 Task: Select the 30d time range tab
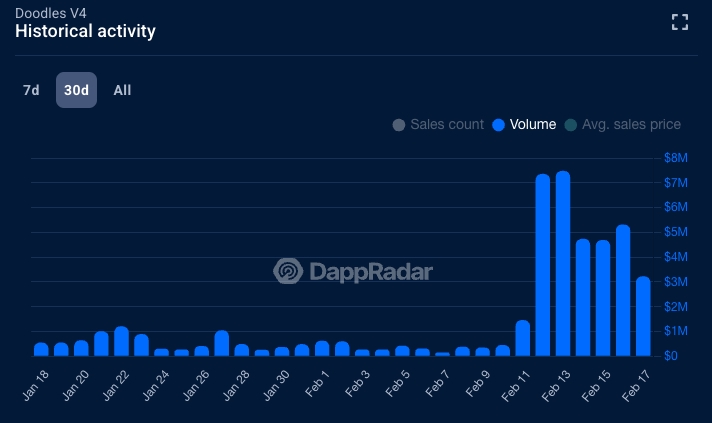[x=76, y=90]
